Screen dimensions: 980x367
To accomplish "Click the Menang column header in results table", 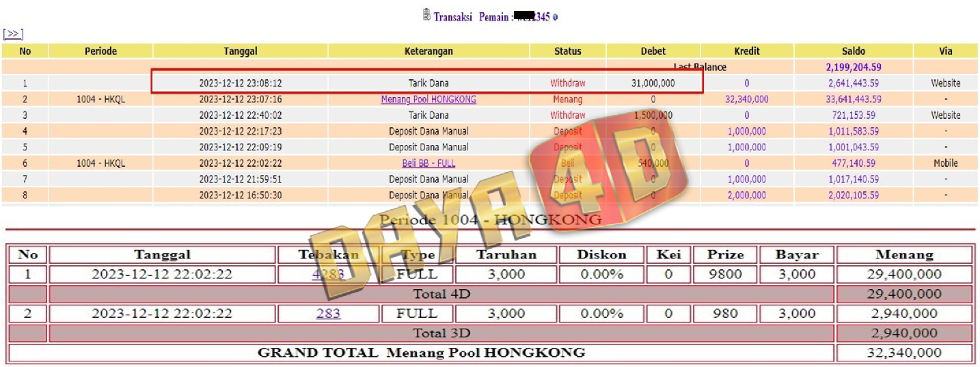I will pyautogui.click(x=903, y=255).
